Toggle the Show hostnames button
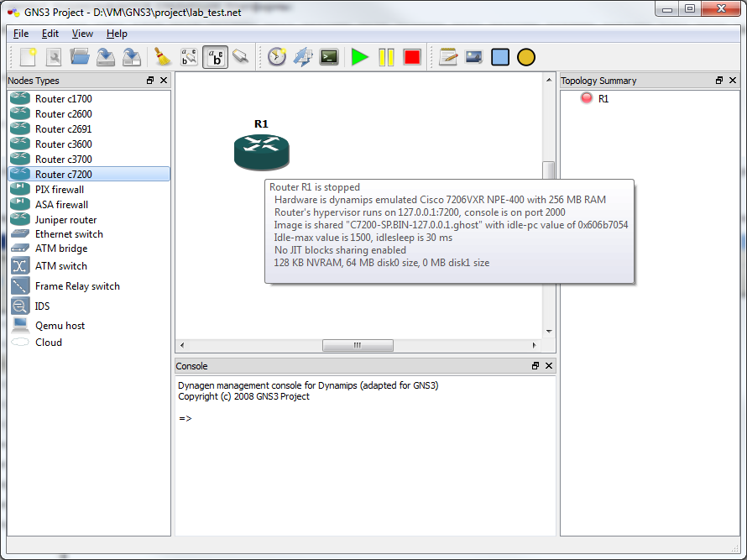This screenshot has height=560, width=747. pyautogui.click(x=216, y=57)
